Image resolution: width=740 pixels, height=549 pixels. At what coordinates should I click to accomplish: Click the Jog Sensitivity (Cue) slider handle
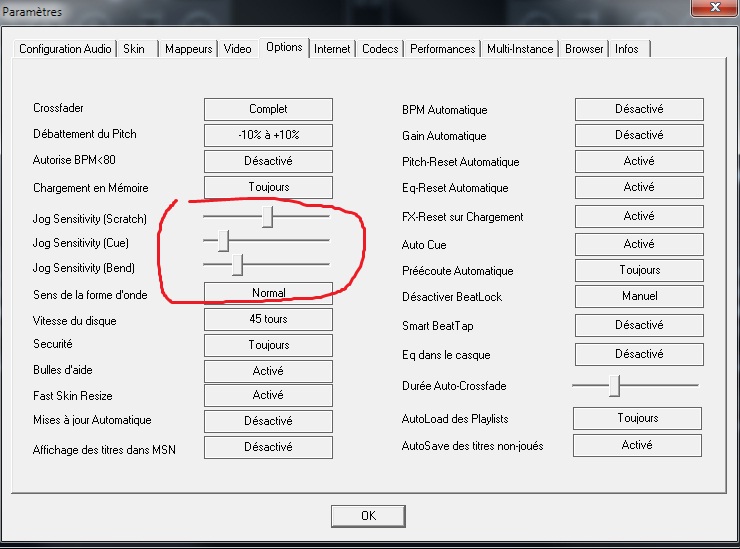223,241
